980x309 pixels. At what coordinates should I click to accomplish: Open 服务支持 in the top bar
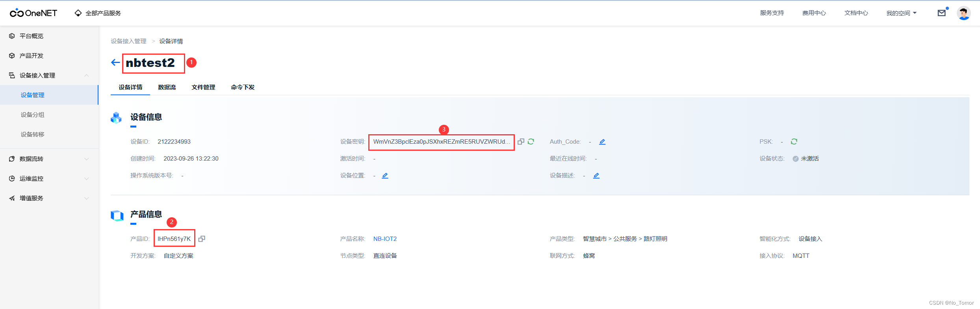772,13
